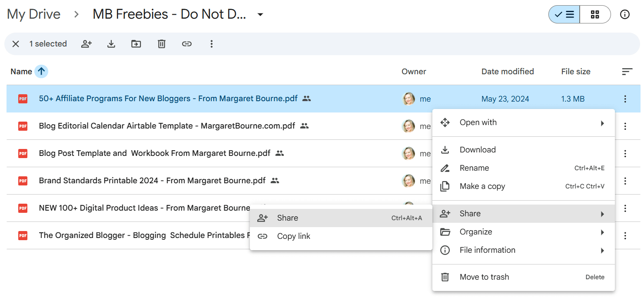Expand the Organize submenu
This screenshot has width=644, height=304.
coord(475,231)
